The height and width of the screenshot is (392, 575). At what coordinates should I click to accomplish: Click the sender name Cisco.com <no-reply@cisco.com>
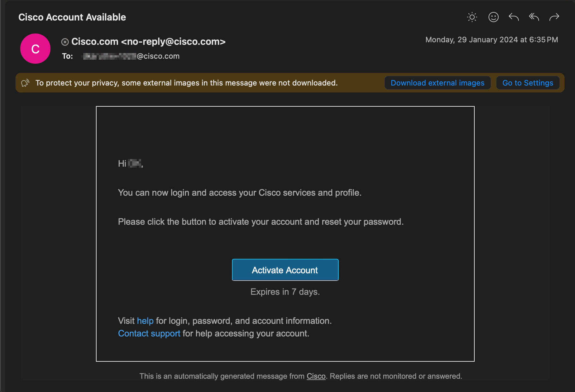click(148, 42)
